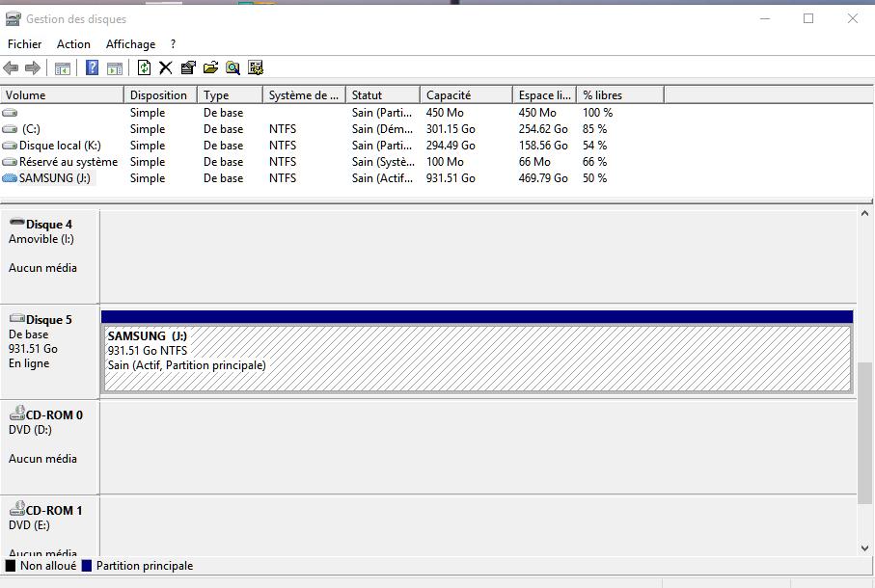
Task: Click the magnifier search toolbar icon
Action: click(232, 67)
